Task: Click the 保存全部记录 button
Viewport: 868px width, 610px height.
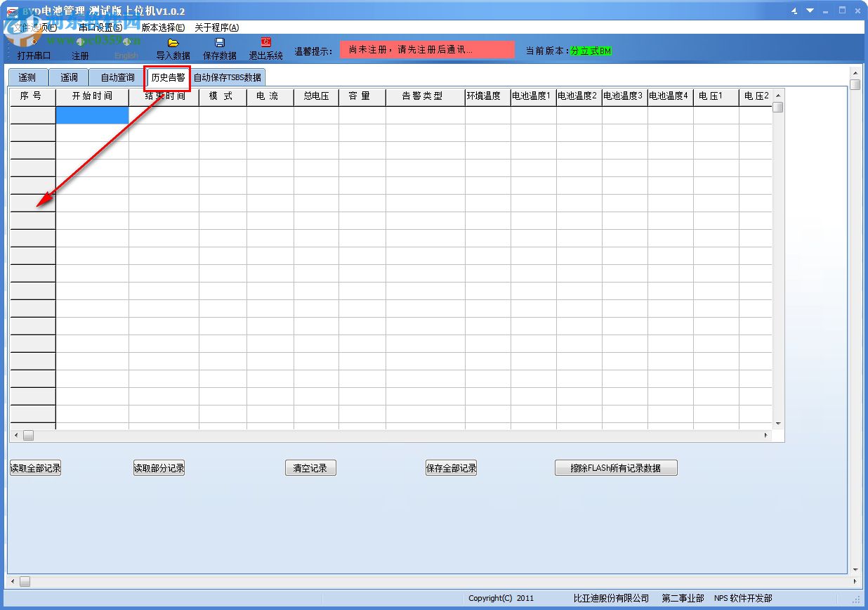Action: (x=452, y=468)
